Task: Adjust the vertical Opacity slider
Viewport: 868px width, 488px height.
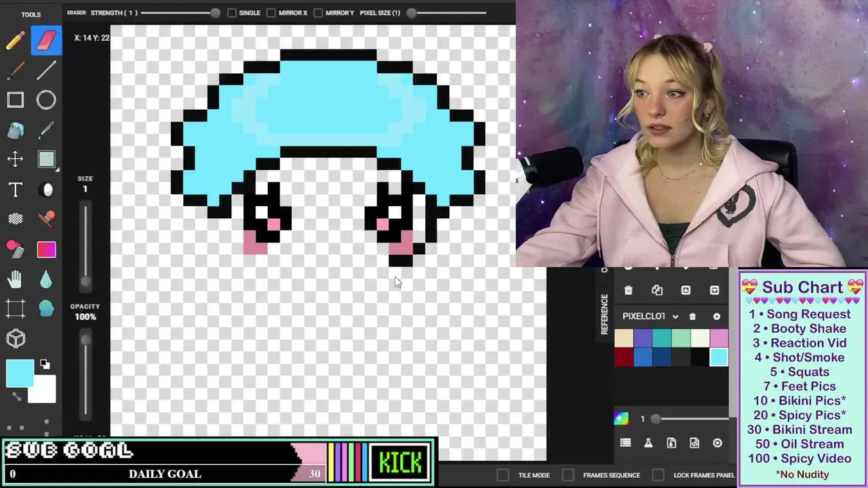Action: [85, 339]
